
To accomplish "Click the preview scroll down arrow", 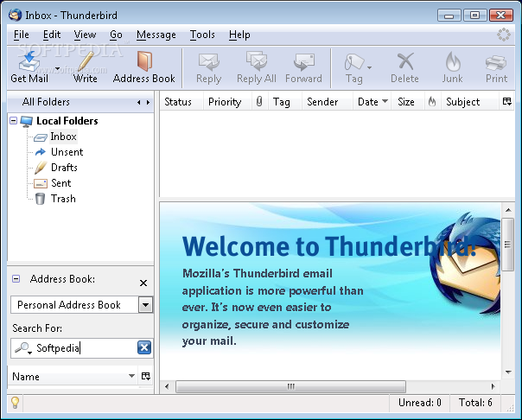I will (508, 372).
